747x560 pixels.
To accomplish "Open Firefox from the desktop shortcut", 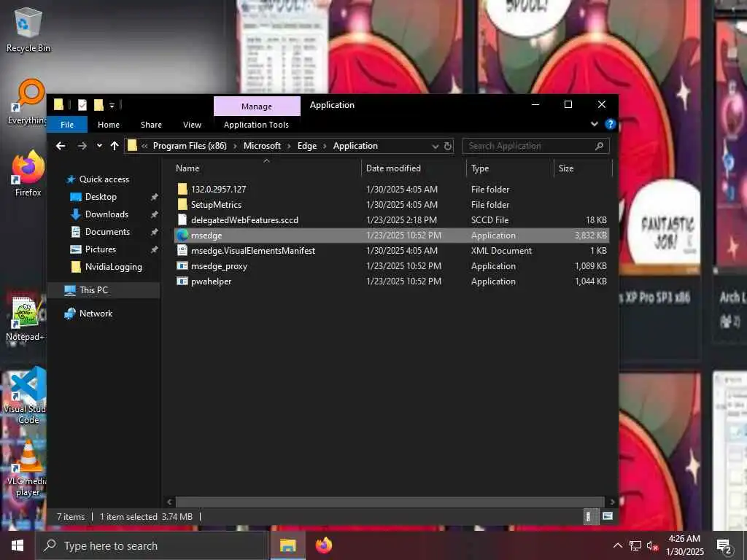I will [x=28, y=174].
